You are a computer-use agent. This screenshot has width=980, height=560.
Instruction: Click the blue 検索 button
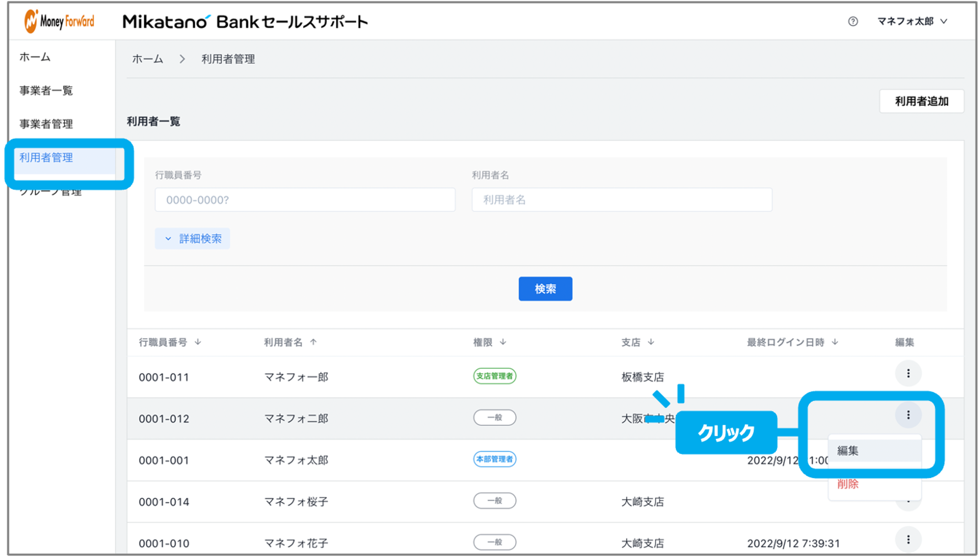(x=545, y=289)
